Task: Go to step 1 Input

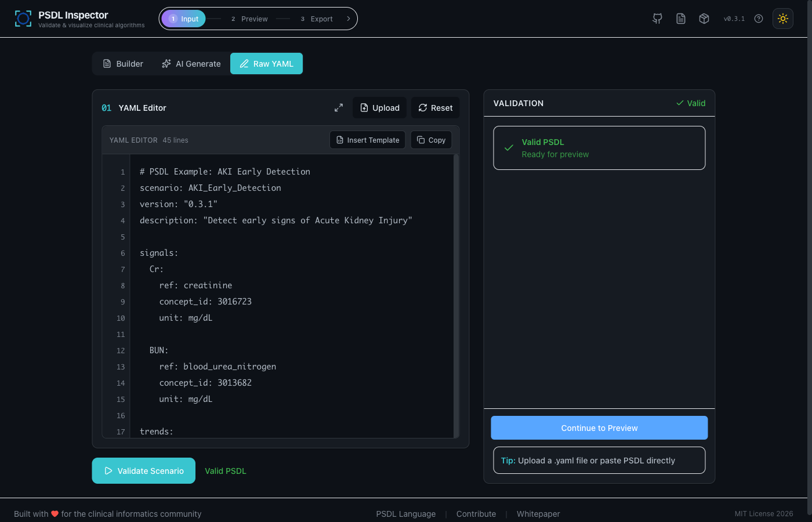Action: click(183, 19)
